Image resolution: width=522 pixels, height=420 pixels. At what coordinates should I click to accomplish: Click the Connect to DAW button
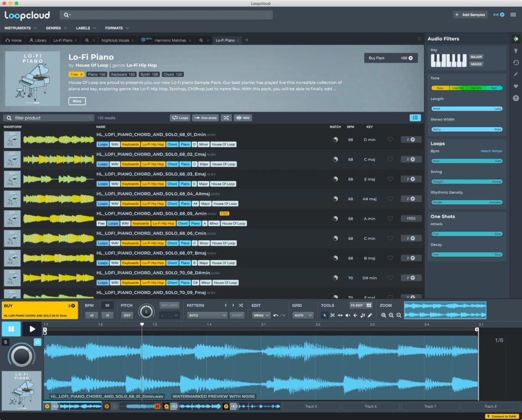(500, 416)
